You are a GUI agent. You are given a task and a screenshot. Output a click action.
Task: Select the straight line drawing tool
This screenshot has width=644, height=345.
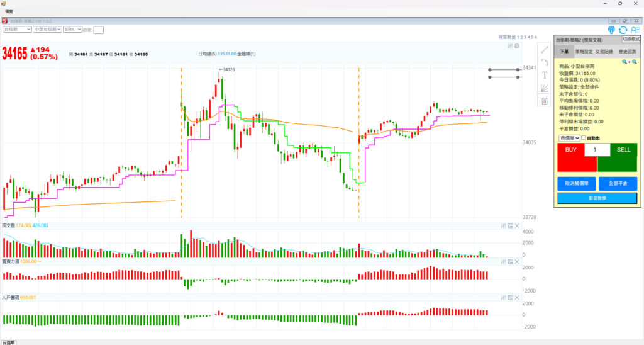[545, 50]
